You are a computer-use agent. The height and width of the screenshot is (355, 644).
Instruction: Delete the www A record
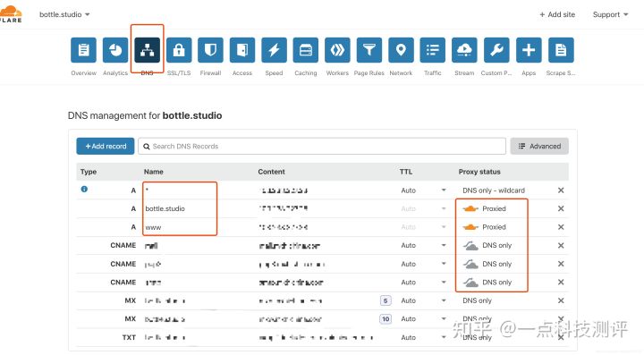(561, 227)
